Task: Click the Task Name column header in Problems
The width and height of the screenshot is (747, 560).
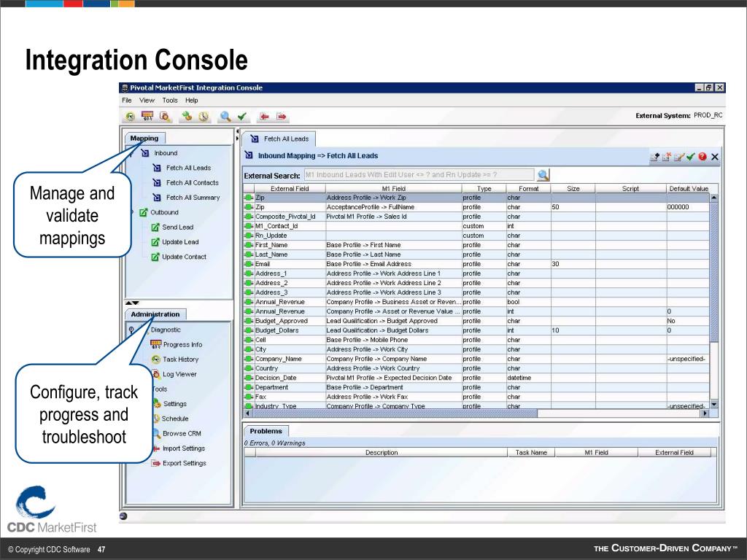Action: point(531,452)
